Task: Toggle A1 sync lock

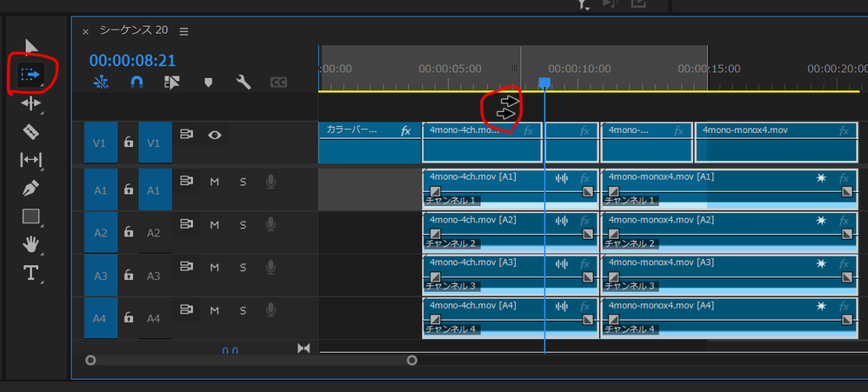Action: click(x=186, y=181)
